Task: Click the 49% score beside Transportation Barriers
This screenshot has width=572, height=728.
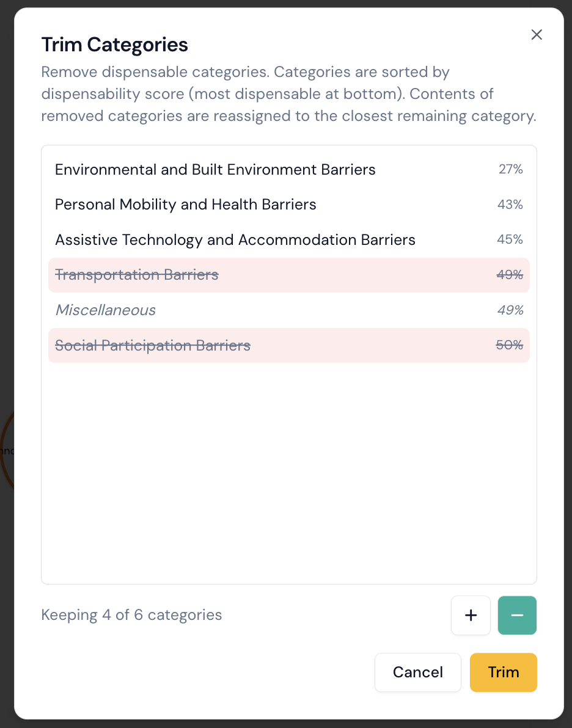Action: point(510,275)
